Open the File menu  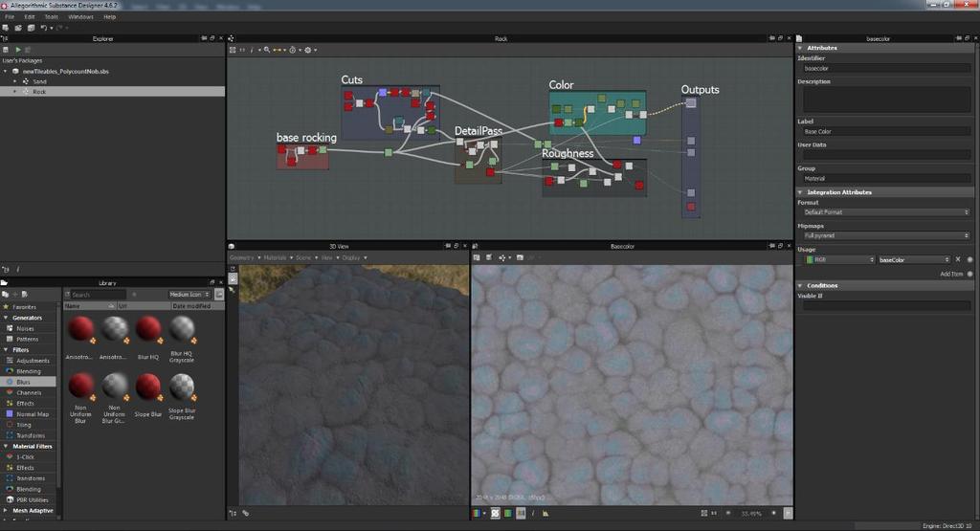pyautogui.click(x=10, y=17)
